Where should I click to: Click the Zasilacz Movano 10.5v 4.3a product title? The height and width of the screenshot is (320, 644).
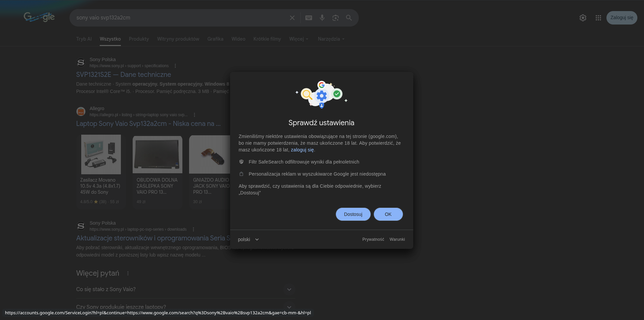point(100,186)
